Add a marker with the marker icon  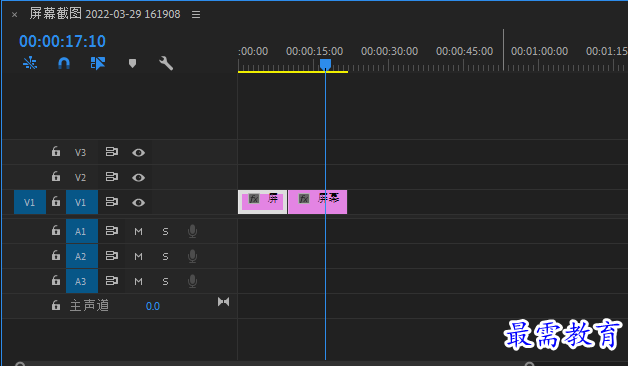point(133,63)
